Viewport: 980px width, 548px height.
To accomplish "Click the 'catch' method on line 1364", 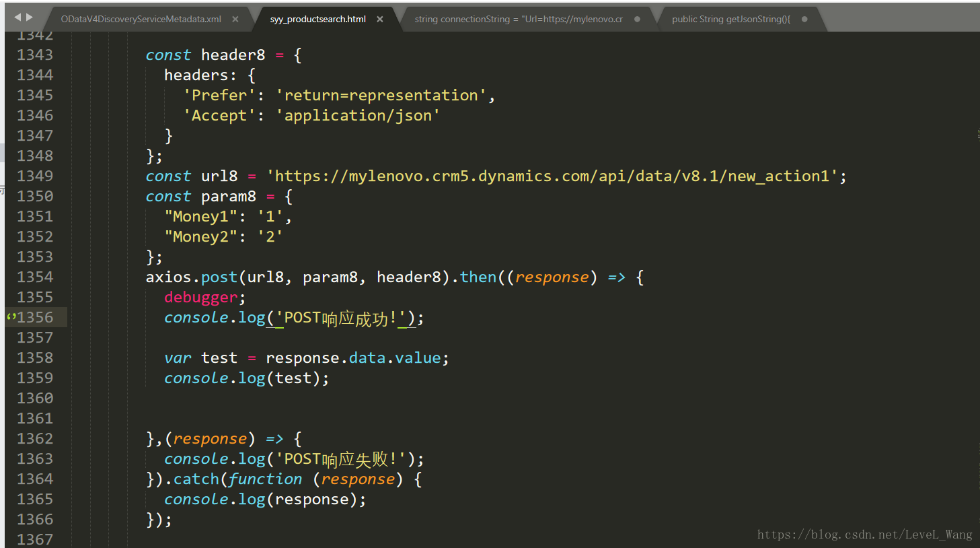I will tap(196, 479).
